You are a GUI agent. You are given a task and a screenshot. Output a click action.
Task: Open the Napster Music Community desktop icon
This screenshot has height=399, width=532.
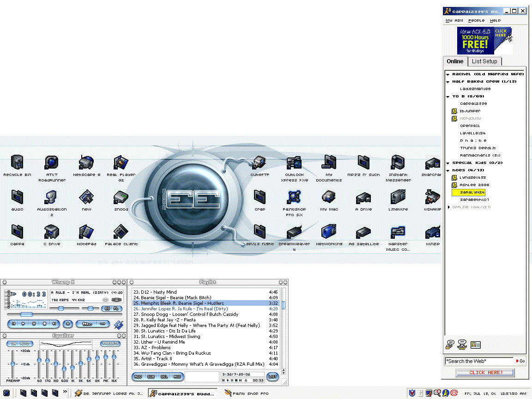click(397, 232)
